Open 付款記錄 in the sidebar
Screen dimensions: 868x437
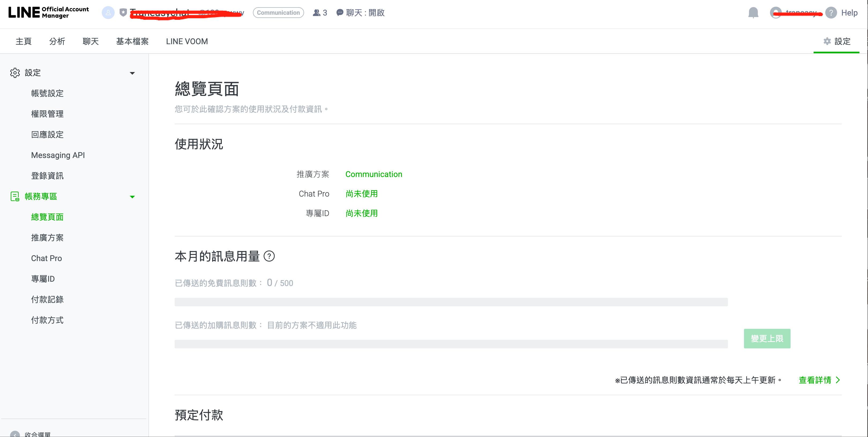click(47, 299)
